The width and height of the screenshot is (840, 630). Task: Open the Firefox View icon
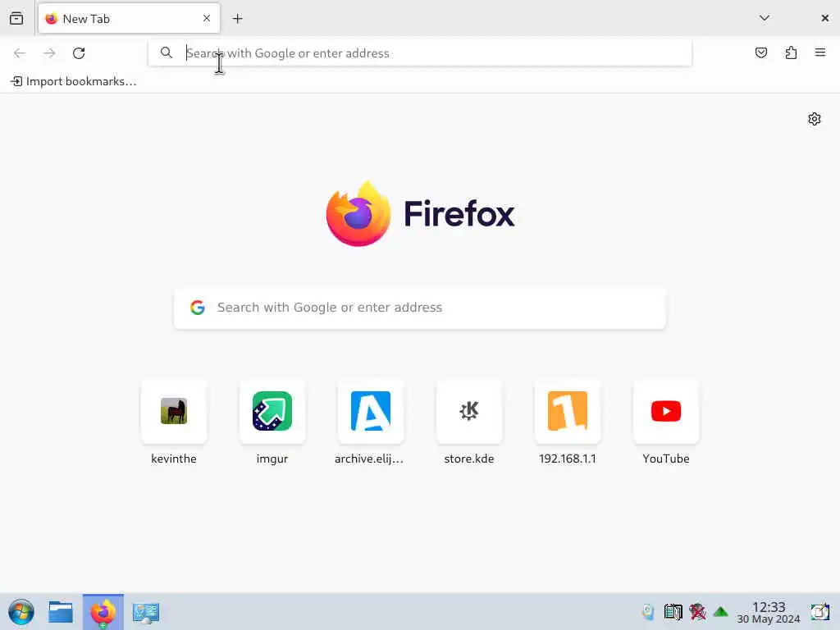click(x=16, y=19)
